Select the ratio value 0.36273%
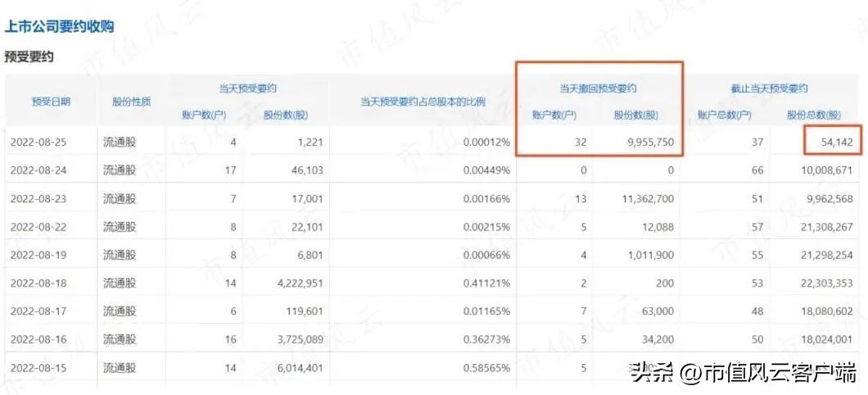Image resolution: width=868 pixels, height=395 pixels. [486, 339]
